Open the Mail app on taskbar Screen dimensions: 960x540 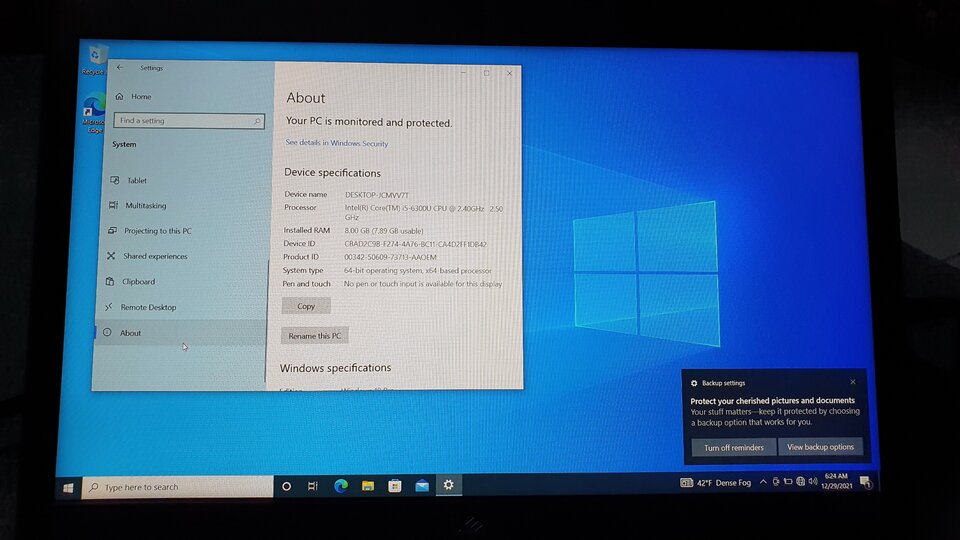(x=422, y=486)
